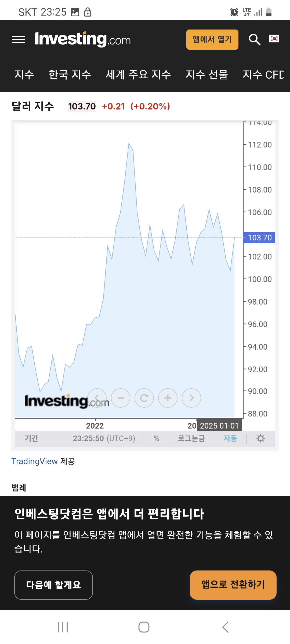Switch to 지수 선물 tab

click(206, 75)
